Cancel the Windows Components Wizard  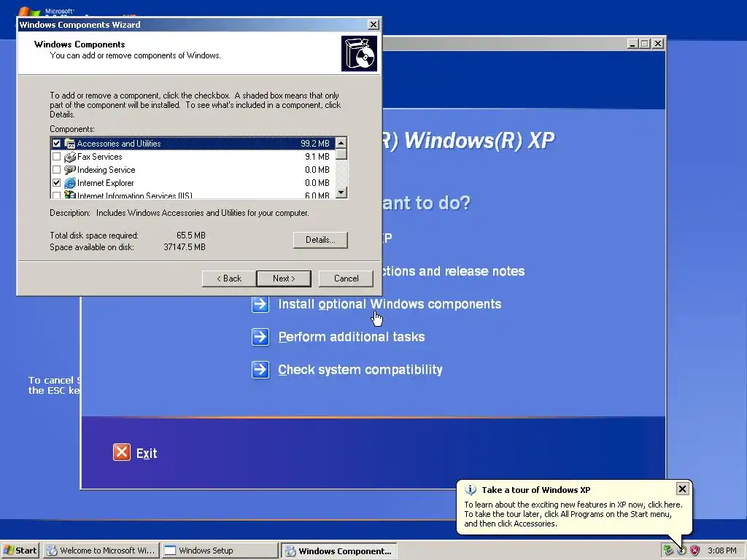346,279
